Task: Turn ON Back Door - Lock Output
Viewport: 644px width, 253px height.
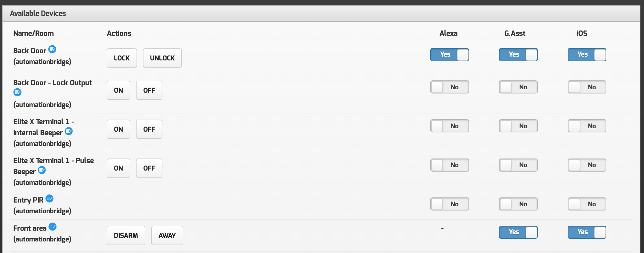Action: (118, 90)
